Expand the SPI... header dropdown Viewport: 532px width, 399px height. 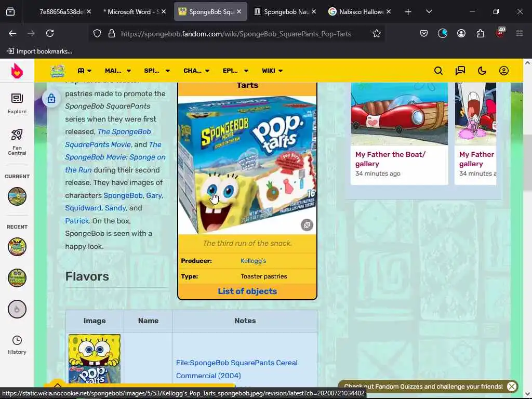point(157,71)
